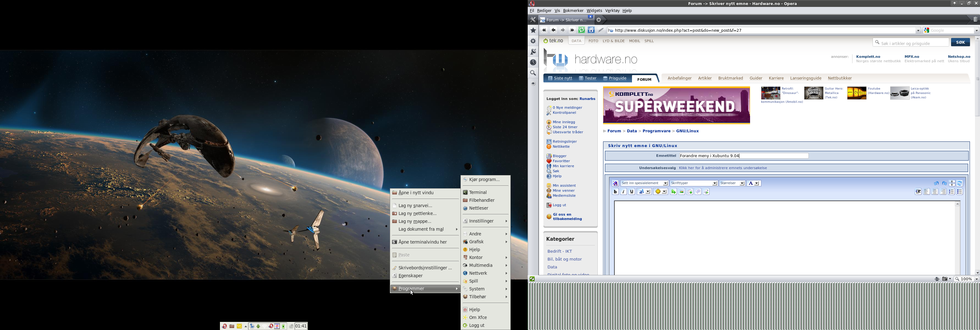Select 'Filbehandler' in the Xfce menu
Screen dimensions: 980x330
click(485, 200)
